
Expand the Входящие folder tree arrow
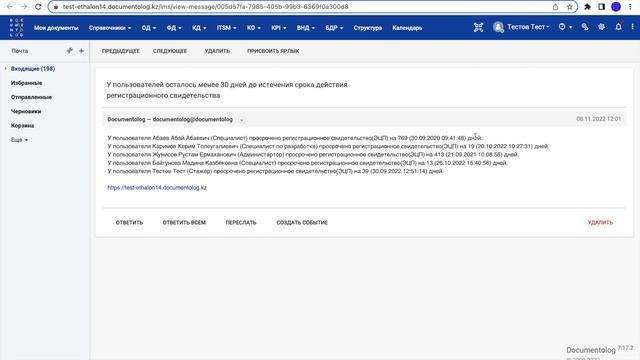[5, 69]
